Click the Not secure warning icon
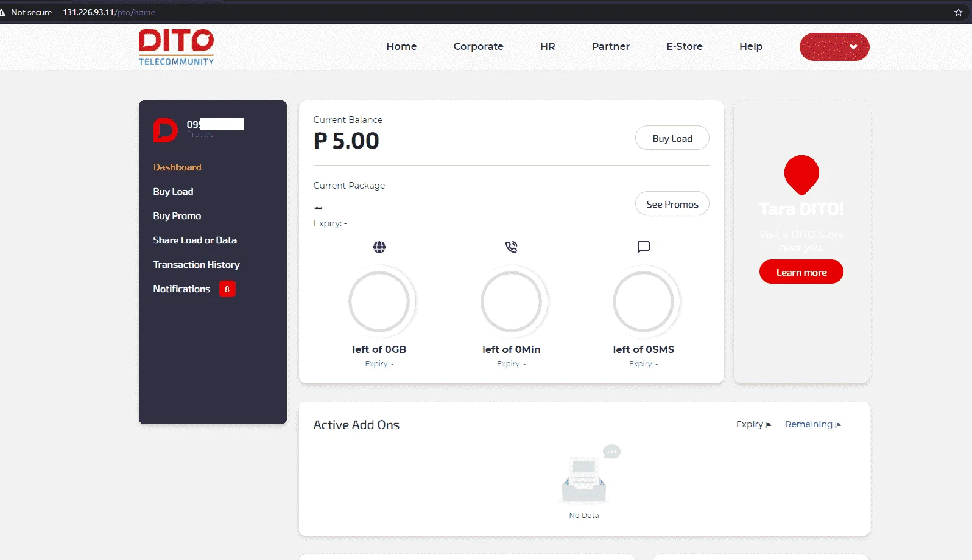The height and width of the screenshot is (560, 972). (x=3, y=12)
